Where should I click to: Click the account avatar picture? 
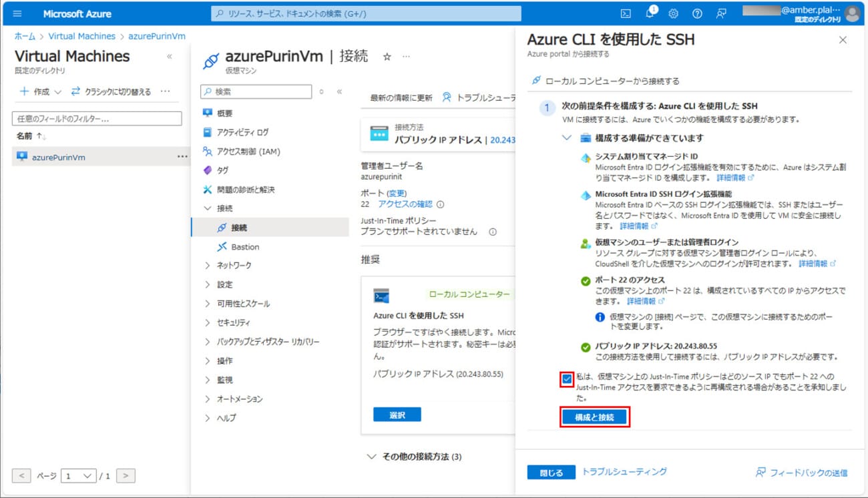click(852, 13)
